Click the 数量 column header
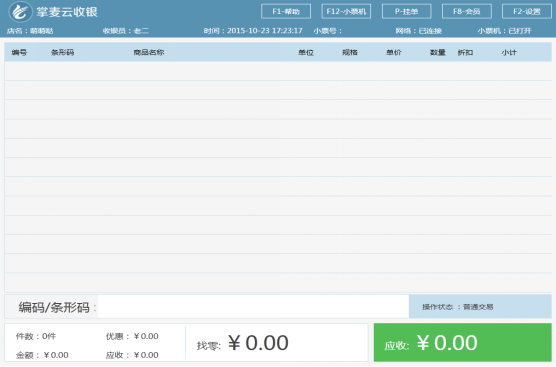 point(438,52)
